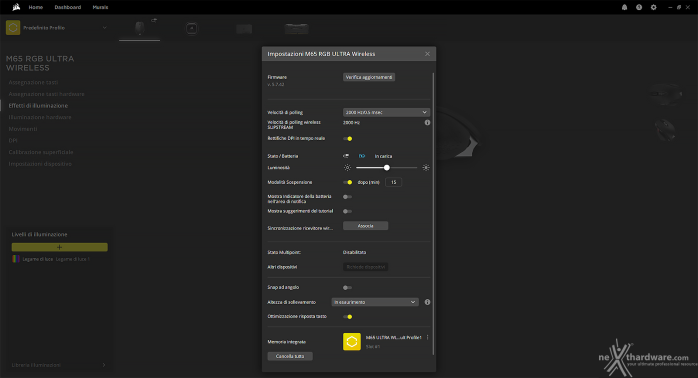Click the Corsair sails logo icon
Viewport: 698px width, 378px height.
[x=16, y=7]
